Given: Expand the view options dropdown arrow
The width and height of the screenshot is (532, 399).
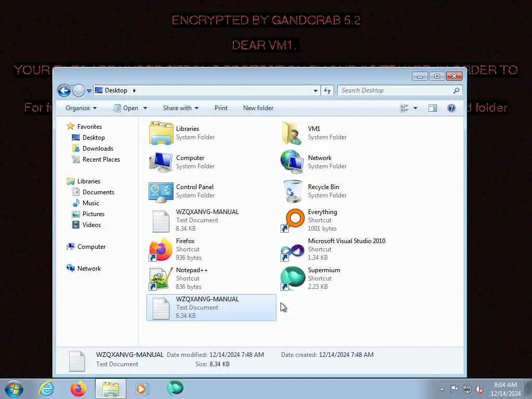Looking at the screenshot, I should [x=415, y=108].
